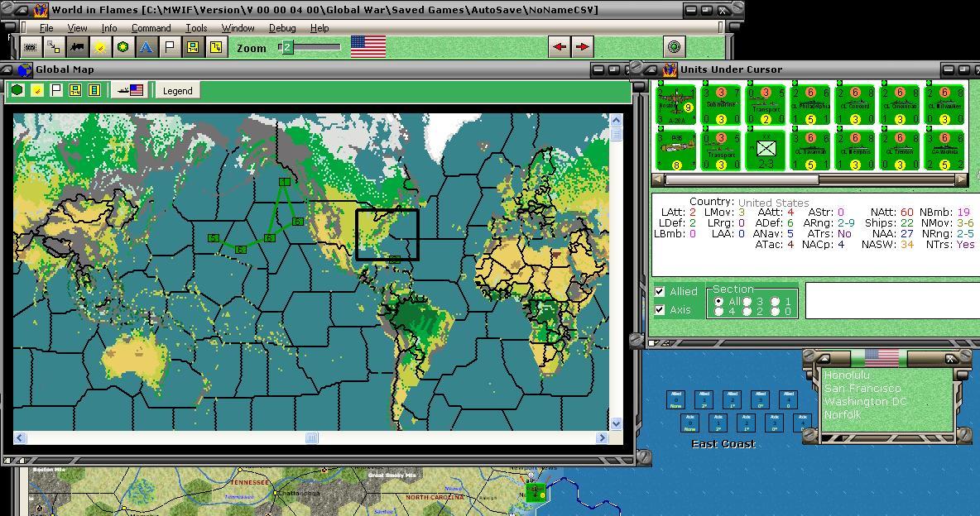
Task: Open the File menu
Action: pos(46,28)
